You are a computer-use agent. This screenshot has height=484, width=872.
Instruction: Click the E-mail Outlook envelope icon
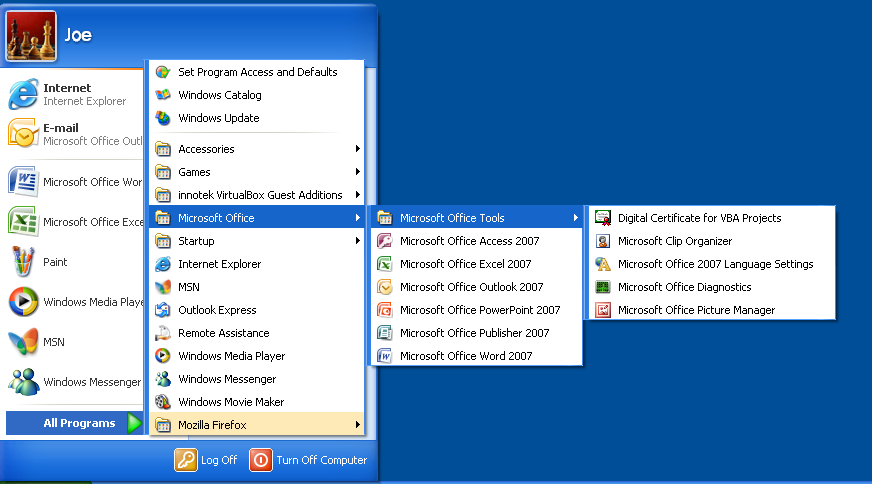point(23,134)
